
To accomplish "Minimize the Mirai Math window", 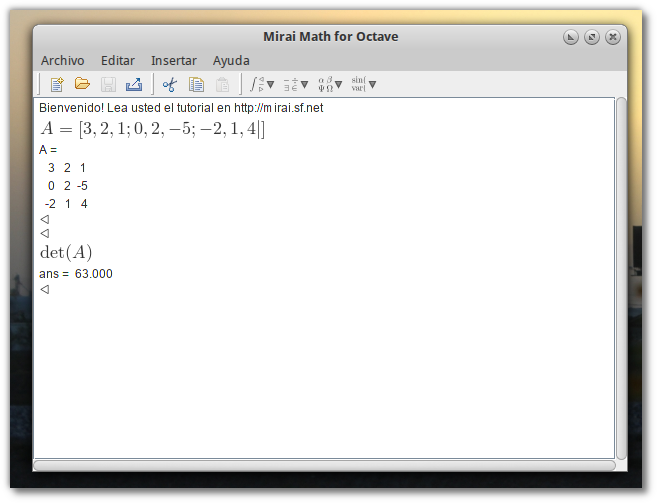I will point(571,37).
